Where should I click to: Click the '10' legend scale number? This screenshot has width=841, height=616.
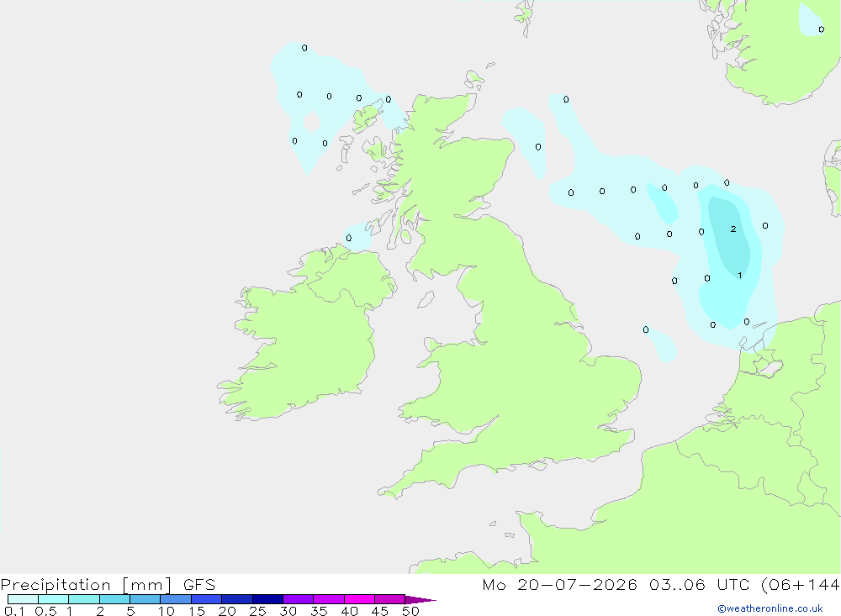tap(167, 611)
